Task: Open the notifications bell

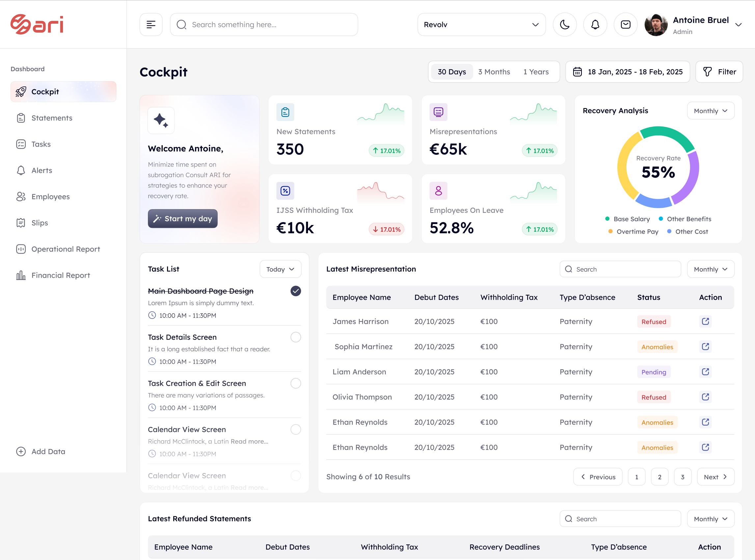Action: click(x=595, y=24)
